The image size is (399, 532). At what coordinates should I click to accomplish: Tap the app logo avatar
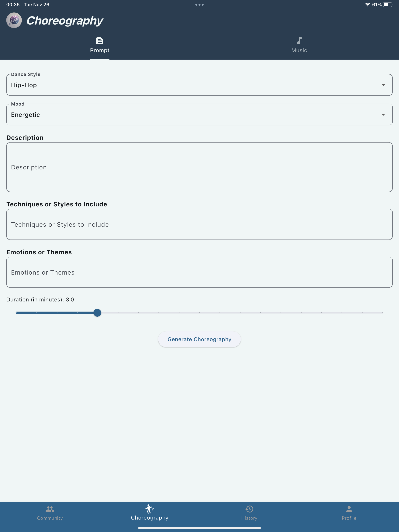[x=14, y=20]
